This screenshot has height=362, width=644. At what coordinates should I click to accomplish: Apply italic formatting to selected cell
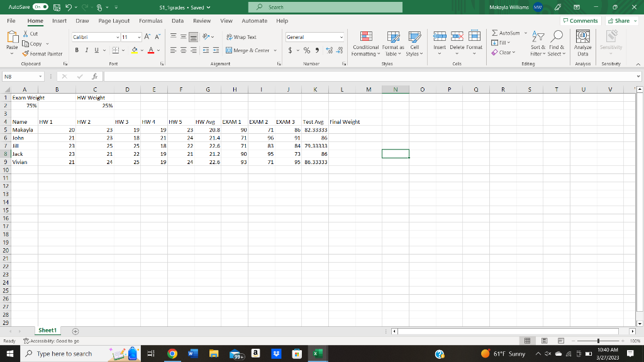[x=86, y=49]
